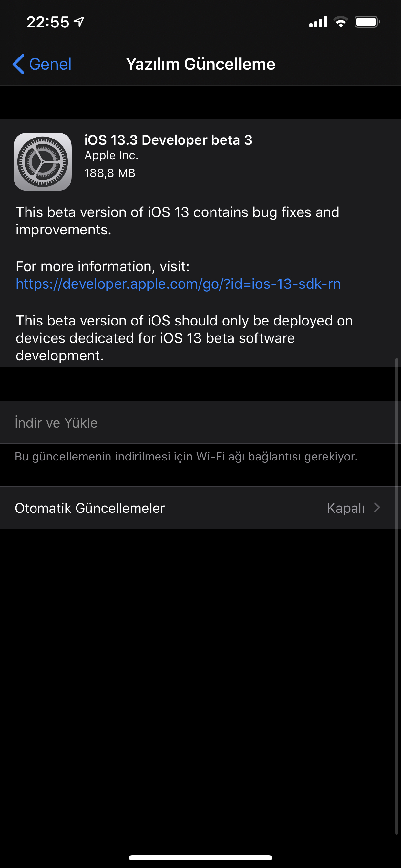This screenshot has height=868, width=401.
Task: Tap the back chevron next to Genel
Action: 18,64
